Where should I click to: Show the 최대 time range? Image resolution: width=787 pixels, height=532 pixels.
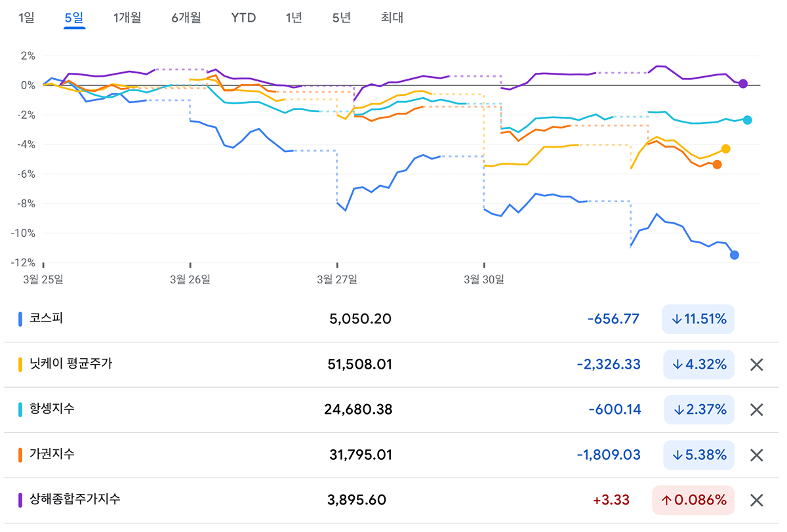tap(392, 18)
